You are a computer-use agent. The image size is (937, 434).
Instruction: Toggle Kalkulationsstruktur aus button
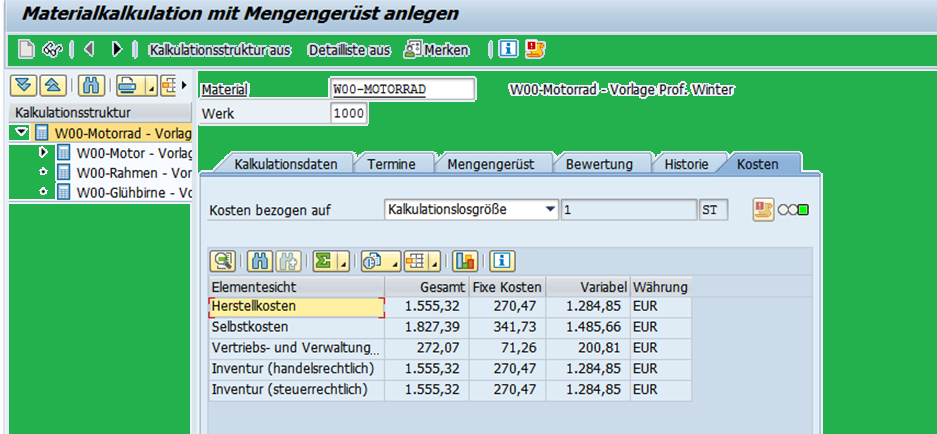pyautogui.click(x=220, y=50)
